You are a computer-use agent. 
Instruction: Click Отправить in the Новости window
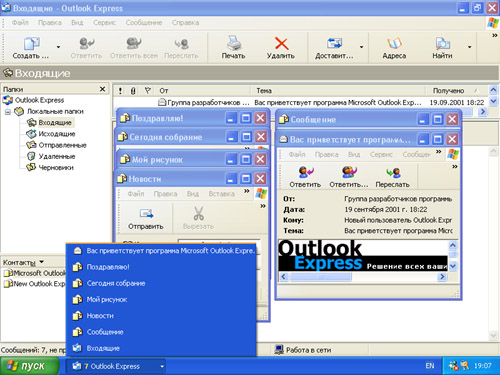point(146,219)
